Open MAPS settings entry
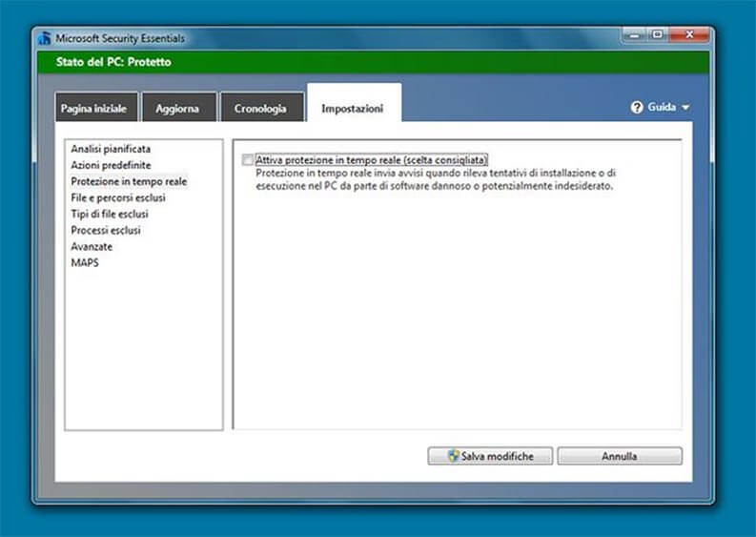The width and height of the screenshot is (756, 537). coord(85,263)
